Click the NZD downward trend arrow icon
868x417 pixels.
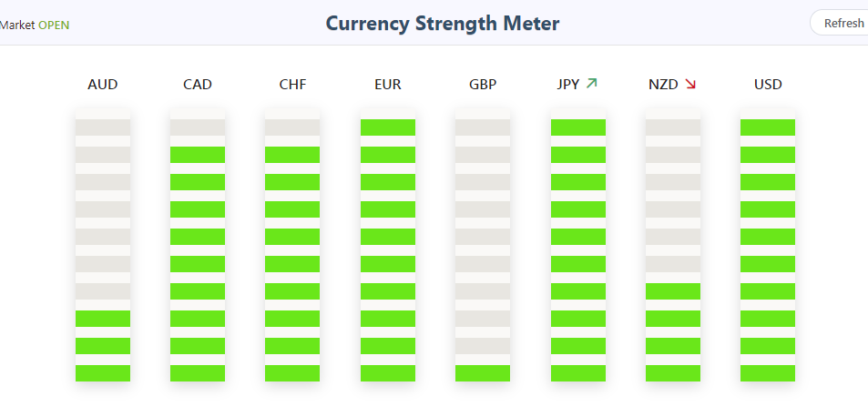(x=690, y=84)
